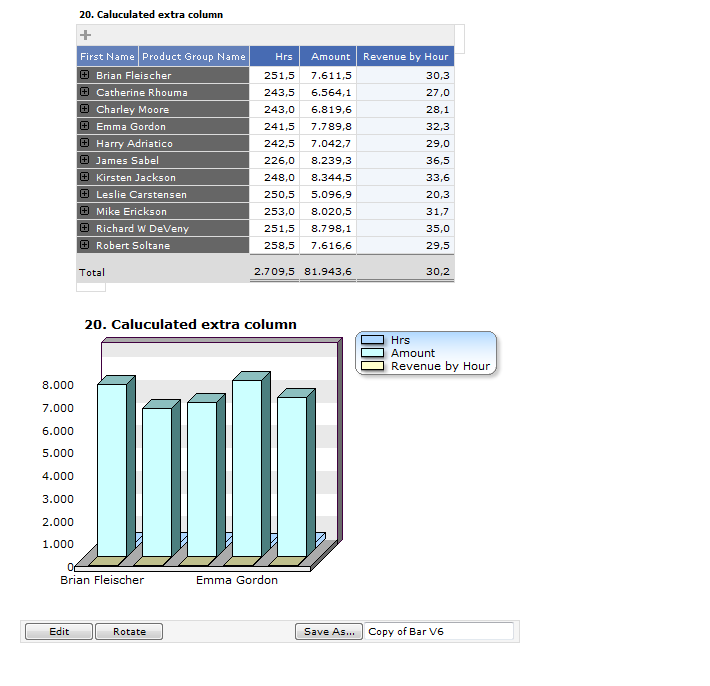Expand the Kirsten Jackson row
Viewport: 710px width, 686px height.
tap(85, 178)
